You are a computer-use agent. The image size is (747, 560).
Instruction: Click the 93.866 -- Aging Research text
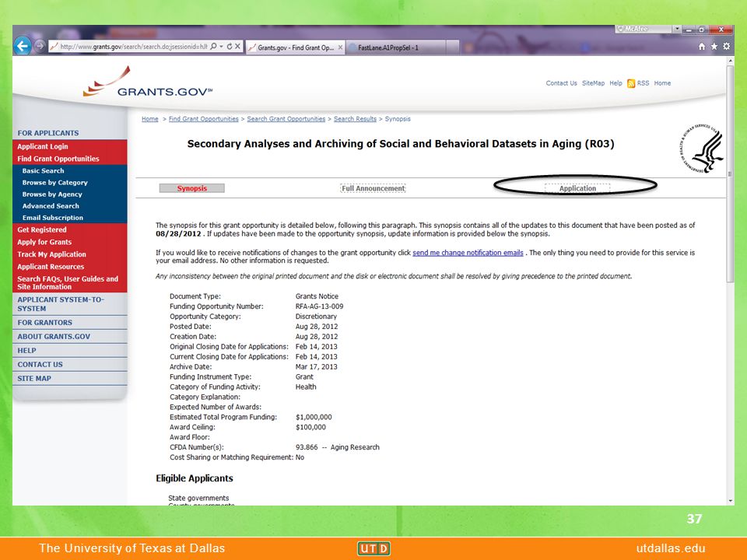(x=337, y=447)
